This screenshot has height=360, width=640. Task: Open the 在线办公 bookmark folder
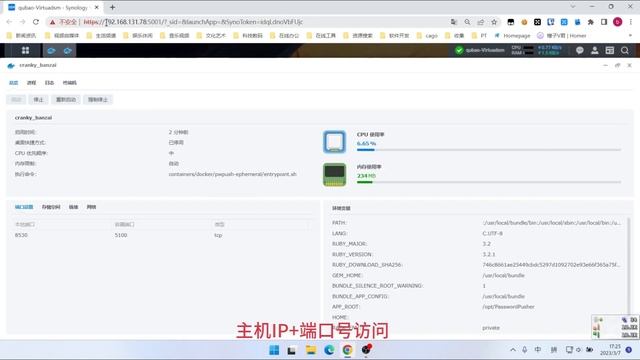click(285, 36)
